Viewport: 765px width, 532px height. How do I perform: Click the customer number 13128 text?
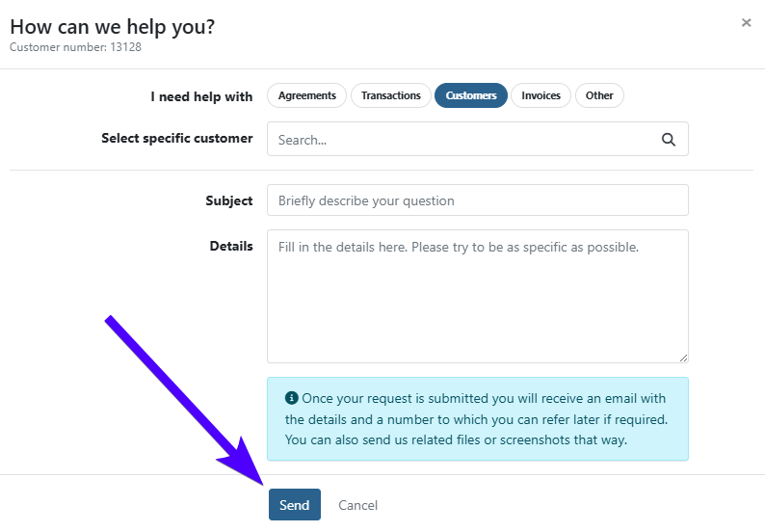click(75, 46)
